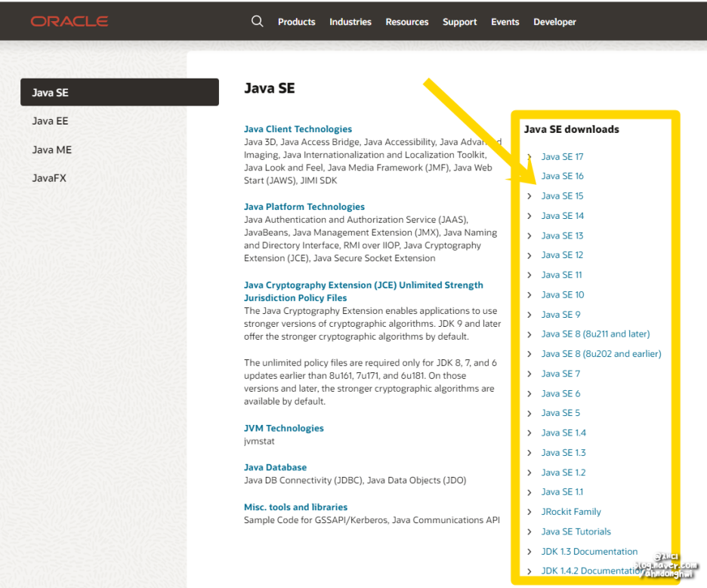Open Java SE 1.3 download link
Image resolution: width=707 pixels, height=588 pixels.
pyautogui.click(x=563, y=452)
